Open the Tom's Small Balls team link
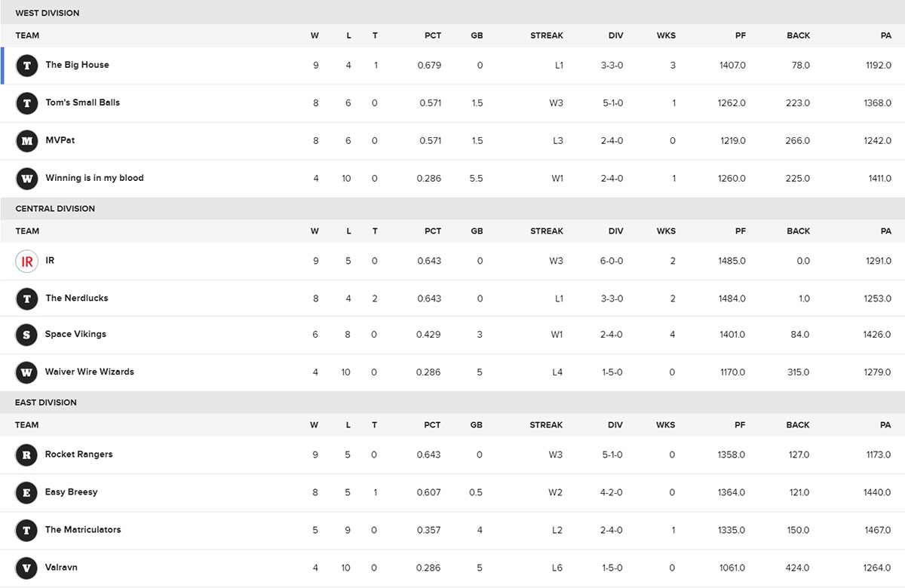The height and width of the screenshot is (588, 905). (83, 103)
